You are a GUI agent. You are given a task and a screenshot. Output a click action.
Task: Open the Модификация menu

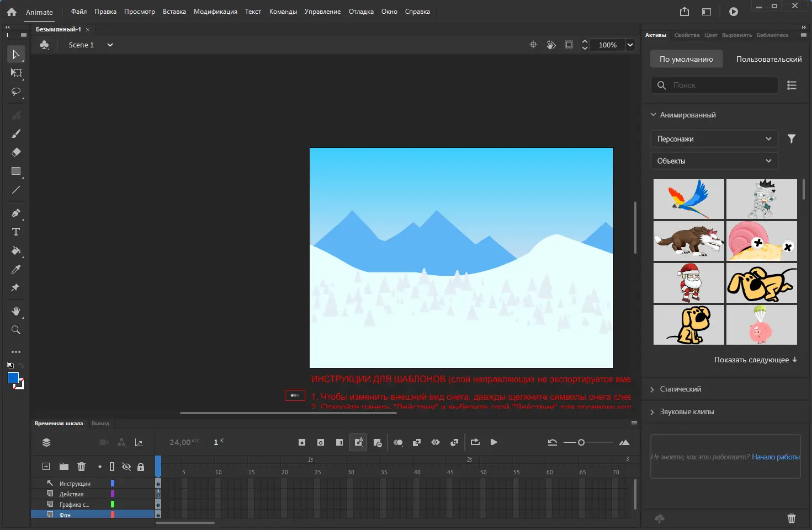pyautogui.click(x=215, y=11)
